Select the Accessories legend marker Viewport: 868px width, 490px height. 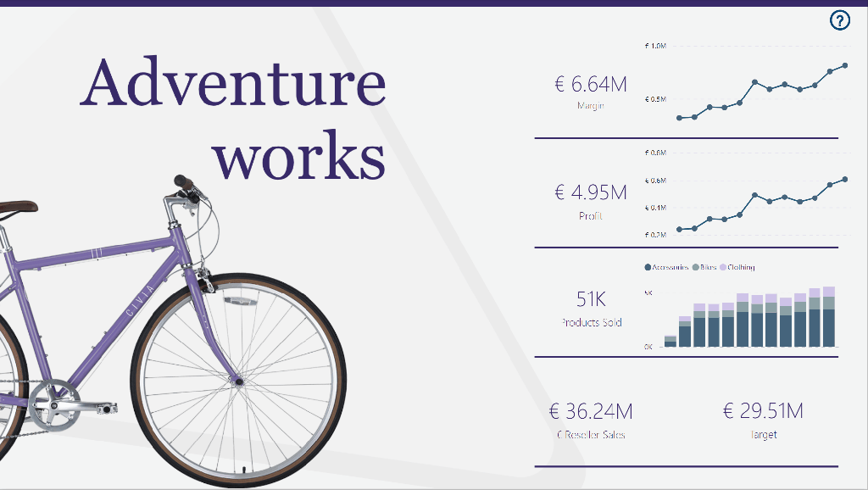pos(648,267)
